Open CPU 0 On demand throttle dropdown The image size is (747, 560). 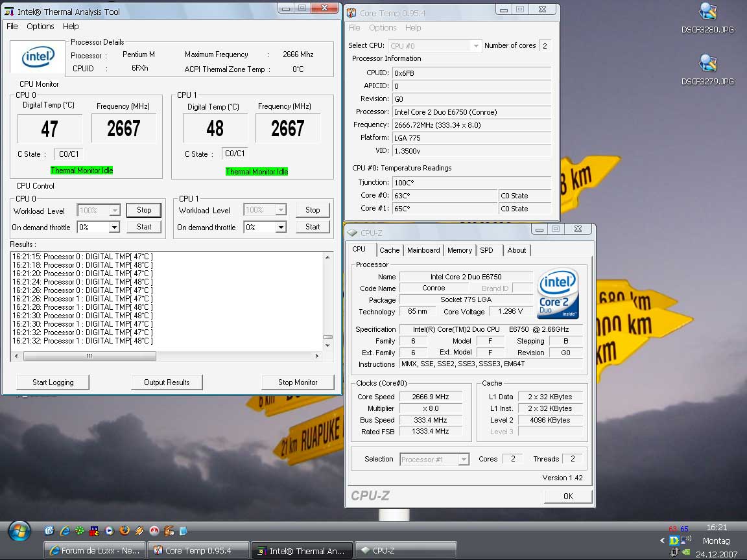pyautogui.click(x=114, y=227)
